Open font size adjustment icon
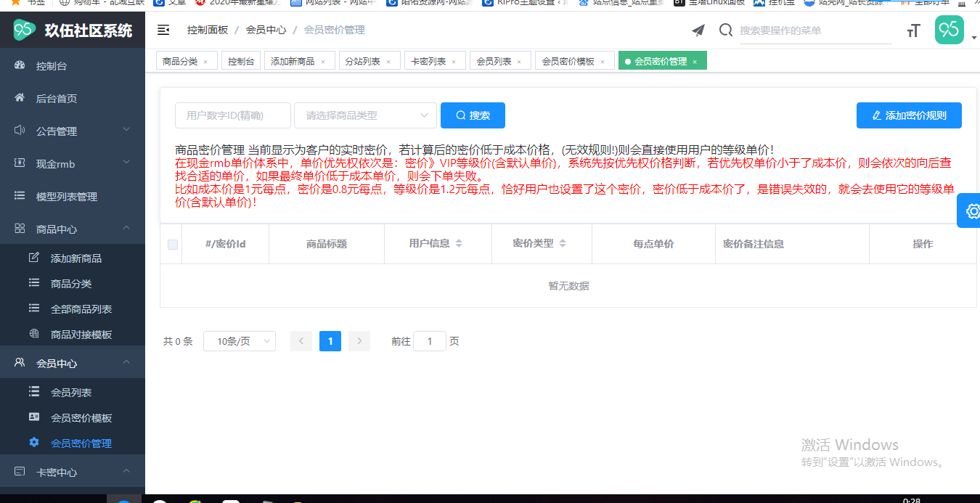Image resolution: width=980 pixels, height=503 pixels. point(914,30)
